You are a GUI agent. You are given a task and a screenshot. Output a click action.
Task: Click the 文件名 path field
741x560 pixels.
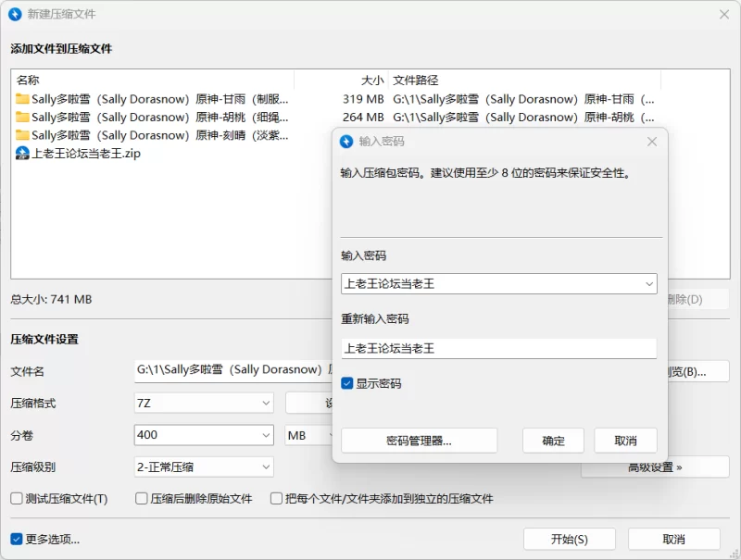[233, 369]
